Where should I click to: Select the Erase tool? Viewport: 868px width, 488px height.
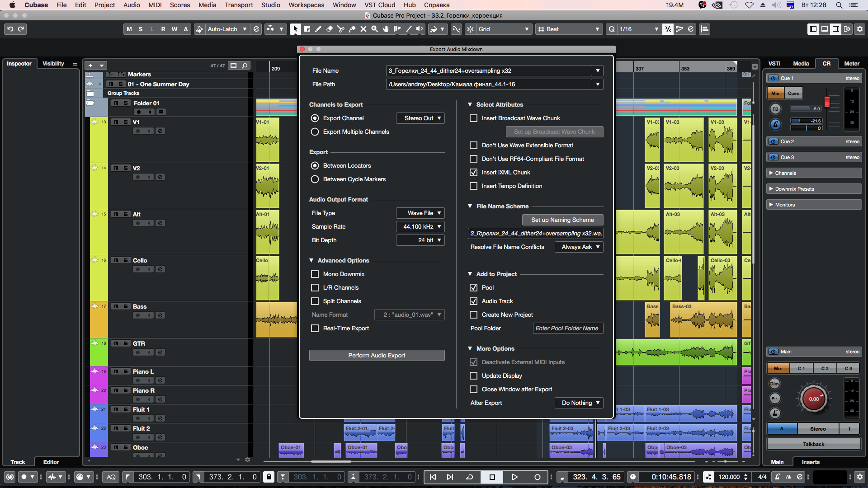pyautogui.click(x=330, y=29)
